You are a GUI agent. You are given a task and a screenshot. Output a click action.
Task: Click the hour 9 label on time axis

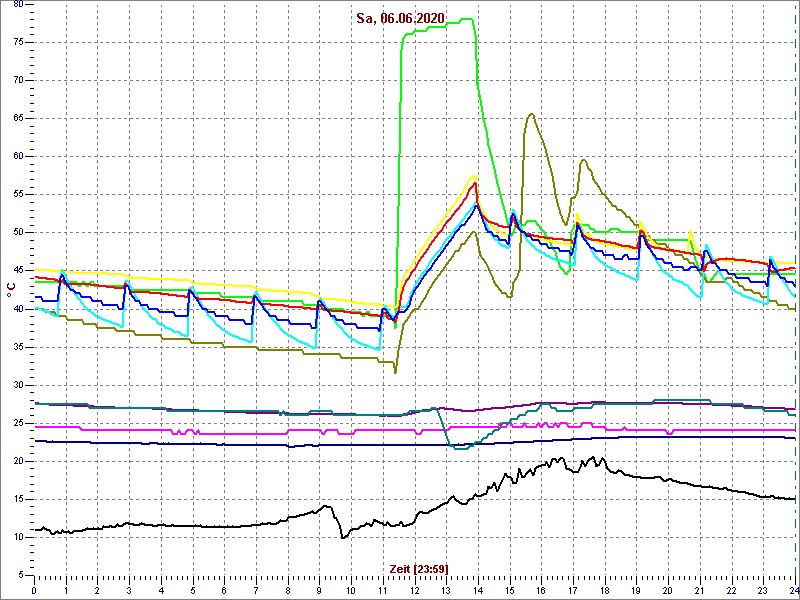(319, 591)
